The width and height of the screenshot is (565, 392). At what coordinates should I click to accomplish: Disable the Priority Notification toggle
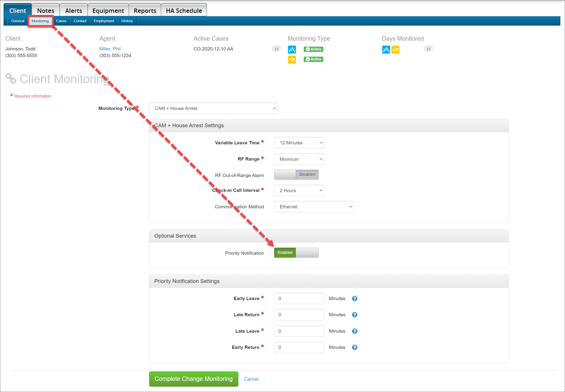[x=307, y=253]
